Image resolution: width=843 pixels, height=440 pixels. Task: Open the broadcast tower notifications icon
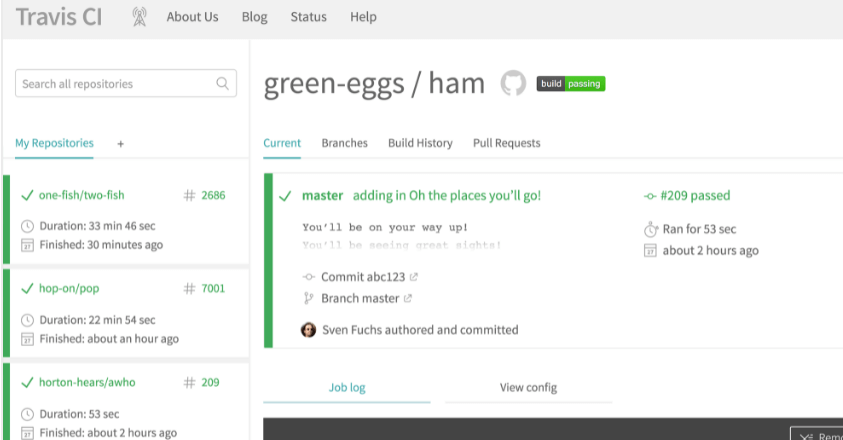(139, 17)
